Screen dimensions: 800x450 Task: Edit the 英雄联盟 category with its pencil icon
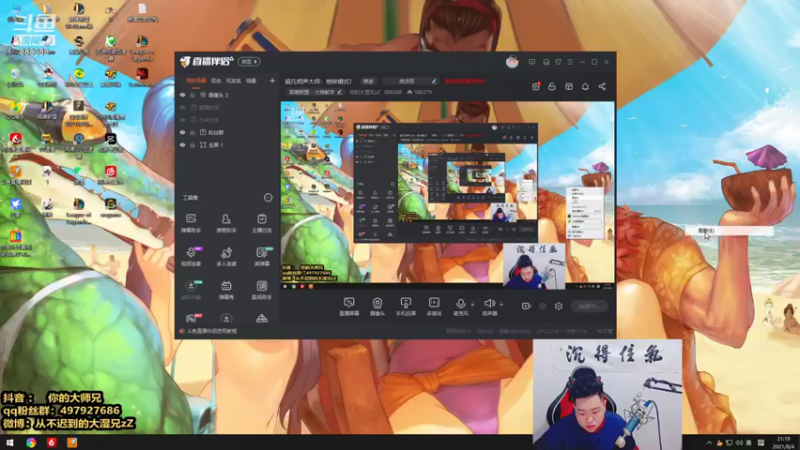[x=339, y=92]
